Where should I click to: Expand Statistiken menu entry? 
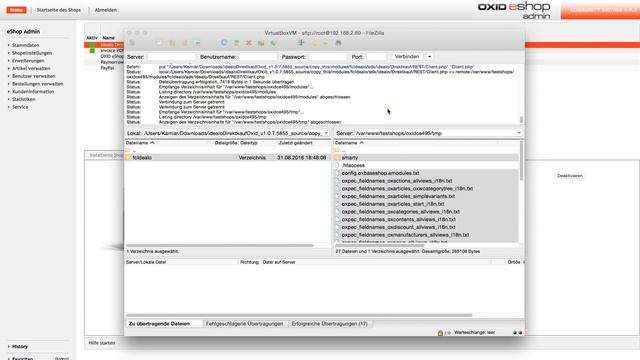pyautogui.click(x=23, y=100)
